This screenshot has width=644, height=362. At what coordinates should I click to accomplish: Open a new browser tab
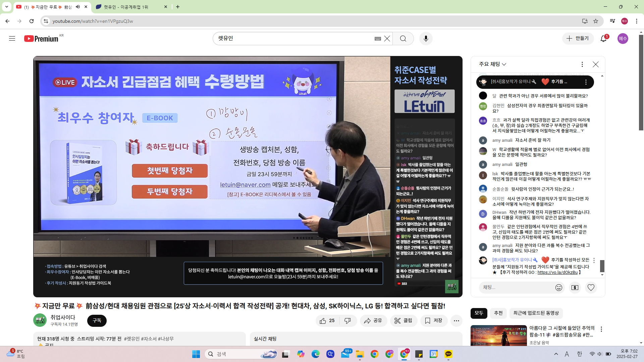178,7
